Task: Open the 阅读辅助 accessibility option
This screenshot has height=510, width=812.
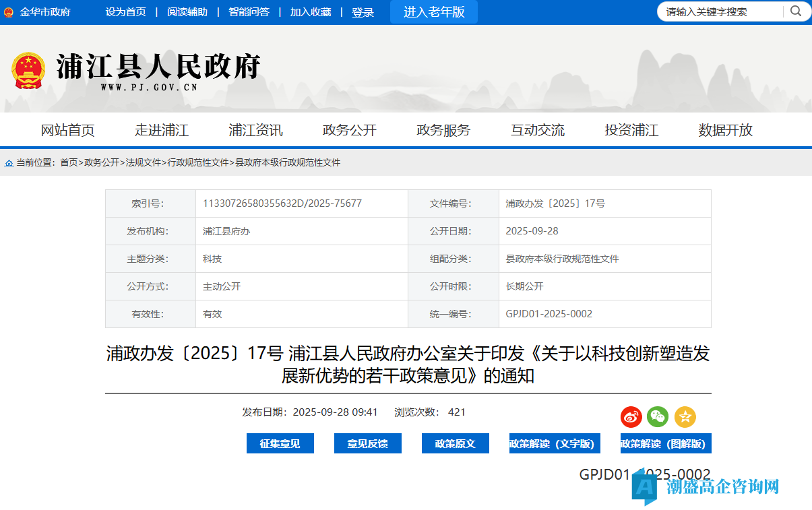Action: (x=187, y=11)
